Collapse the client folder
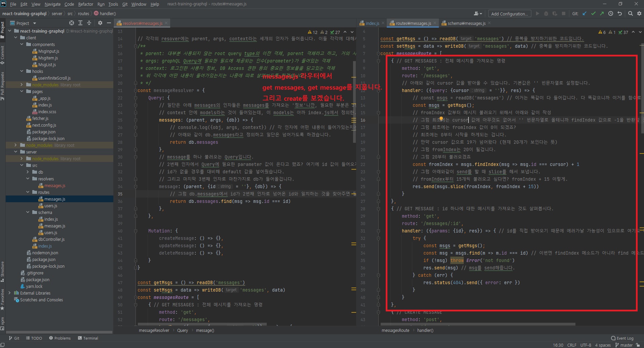 pyautogui.click(x=15, y=38)
